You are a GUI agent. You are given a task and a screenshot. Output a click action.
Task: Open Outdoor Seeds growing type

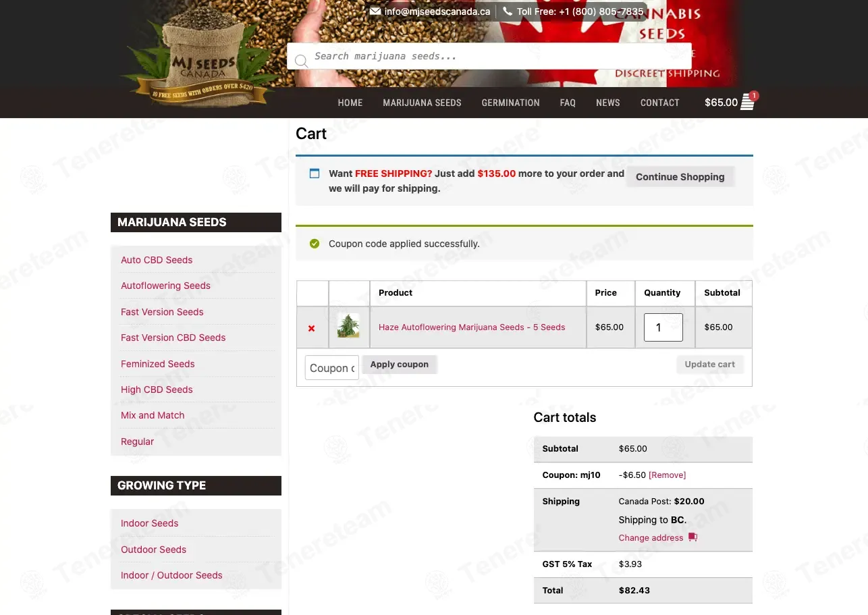153,550
